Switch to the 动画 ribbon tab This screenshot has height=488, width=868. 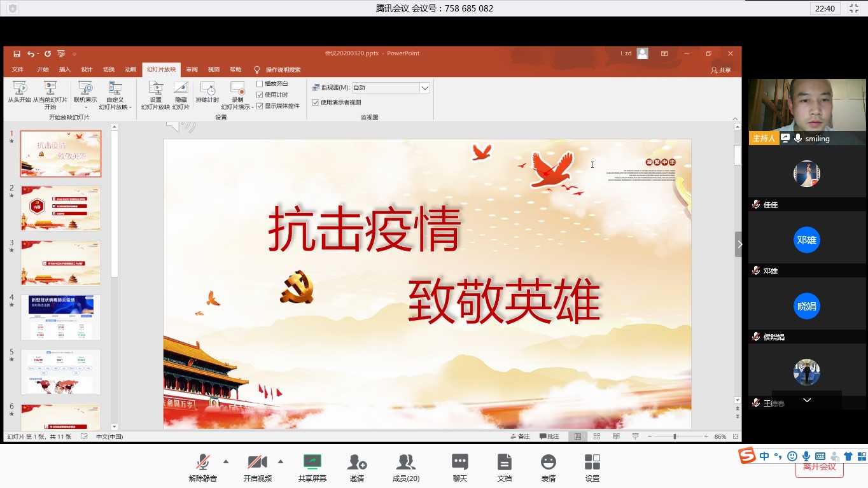click(130, 69)
